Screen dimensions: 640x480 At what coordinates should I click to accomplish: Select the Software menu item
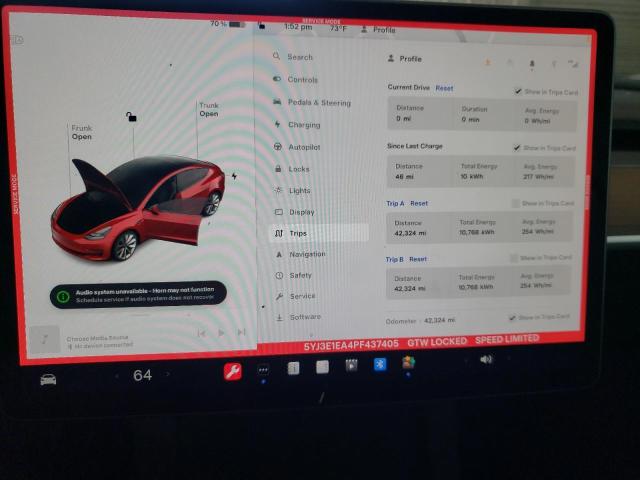pos(298,317)
